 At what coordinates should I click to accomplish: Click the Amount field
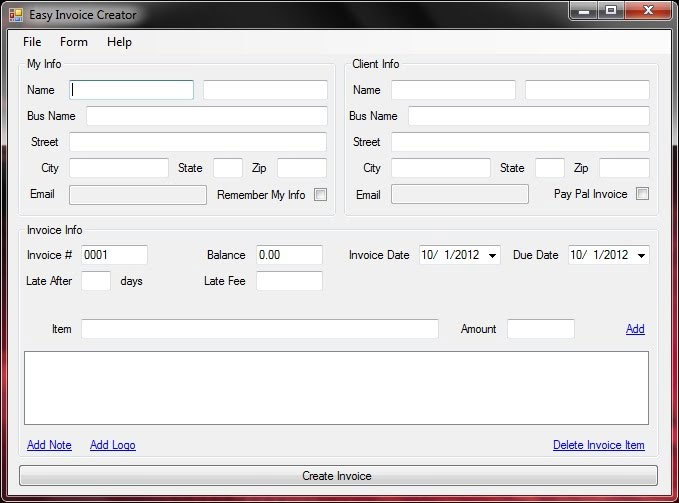point(541,329)
